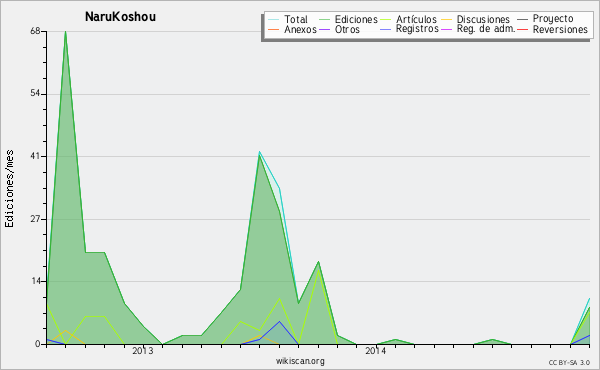
Task: Click the 2014 x-axis label
Action: coord(375,351)
